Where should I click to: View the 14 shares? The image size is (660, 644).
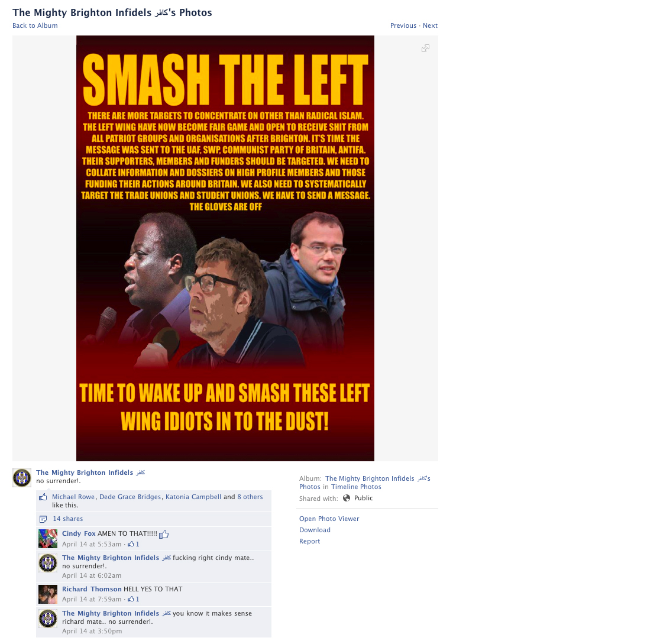point(68,519)
